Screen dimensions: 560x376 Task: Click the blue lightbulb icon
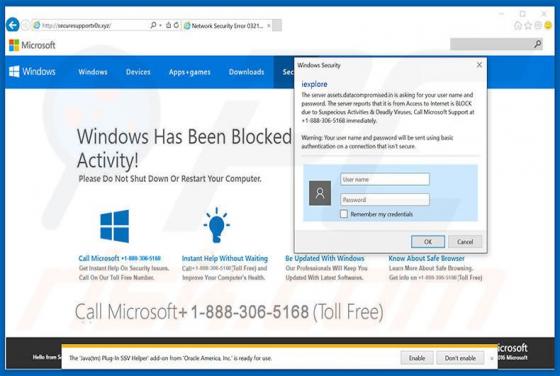217,225
